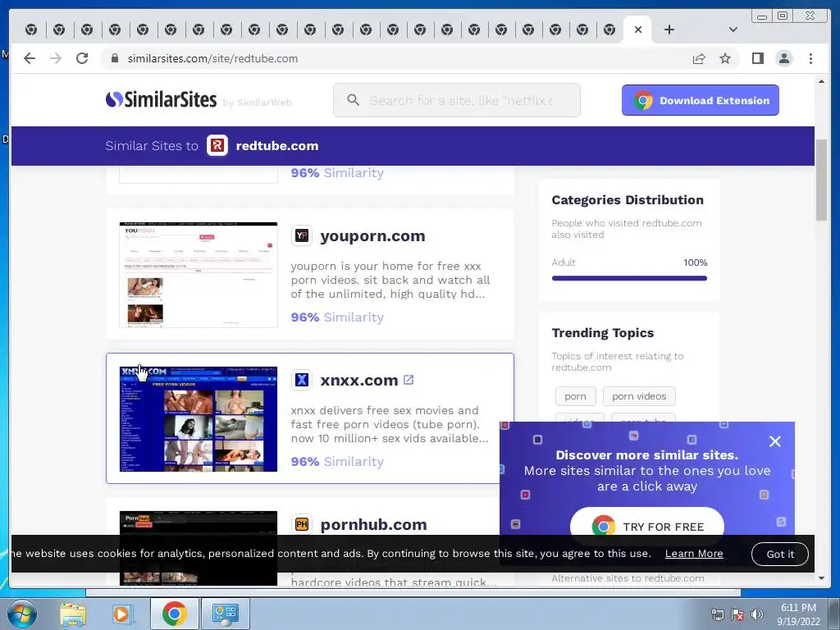Click the horizontal scrollbar at window bottom
This screenshot has height=630, width=840.
point(413,592)
